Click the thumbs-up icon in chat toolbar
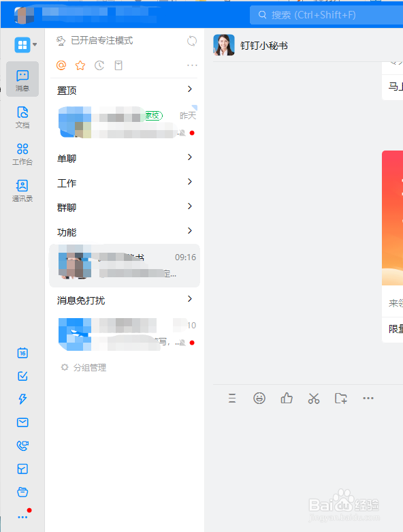This screenshot has height=532, width=403. pyautogui.click(x=287, y=398)
